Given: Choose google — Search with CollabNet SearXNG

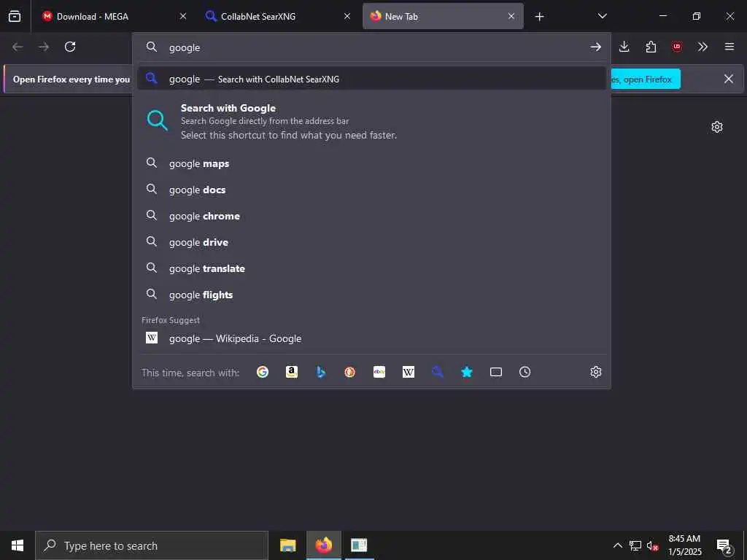Looking at the screenshot, I should [371, 79].
